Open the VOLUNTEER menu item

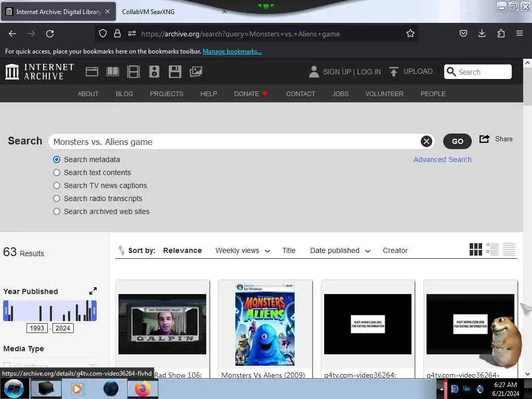pos(384,94)
